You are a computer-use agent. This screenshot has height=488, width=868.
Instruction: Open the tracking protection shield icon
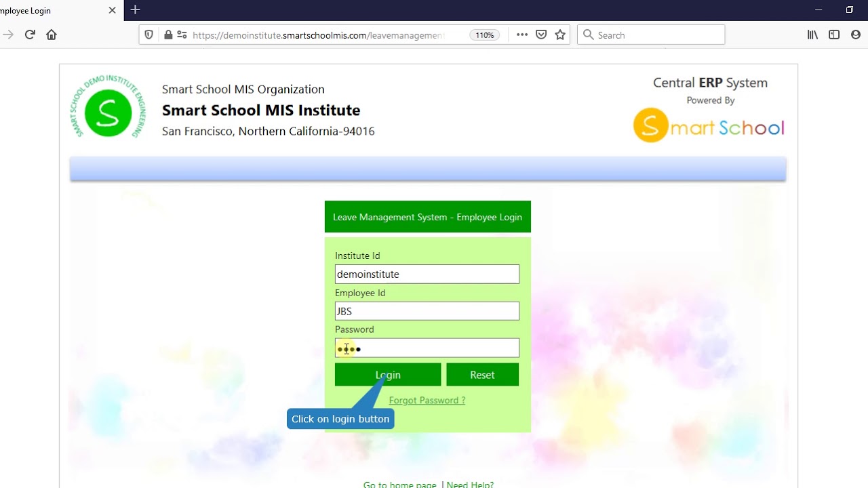[149, 35]
